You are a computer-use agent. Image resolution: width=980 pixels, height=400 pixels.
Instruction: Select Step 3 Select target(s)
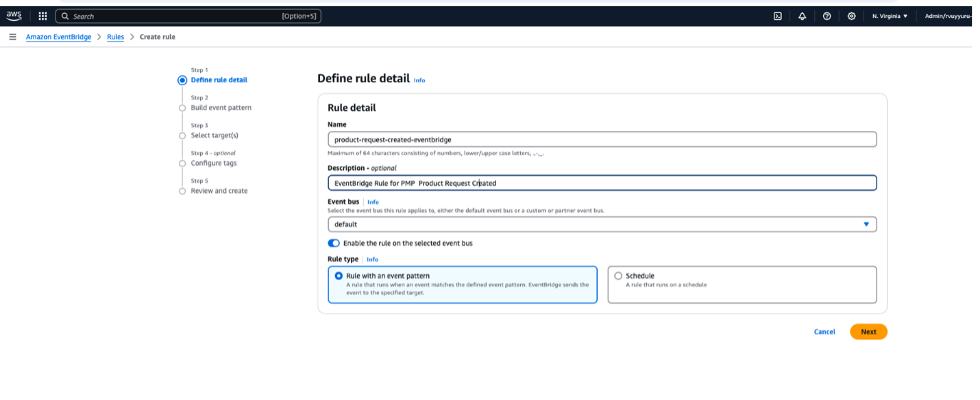[215, 135]
